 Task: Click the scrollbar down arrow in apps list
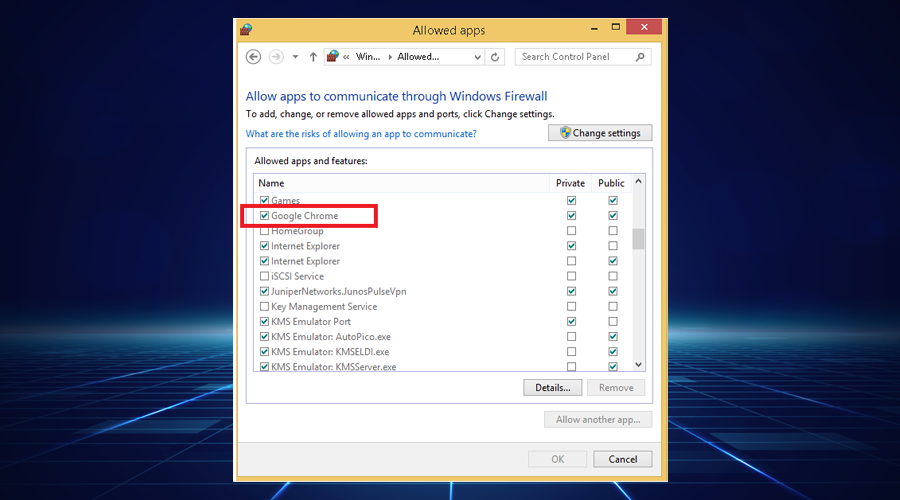pos(638,366)
